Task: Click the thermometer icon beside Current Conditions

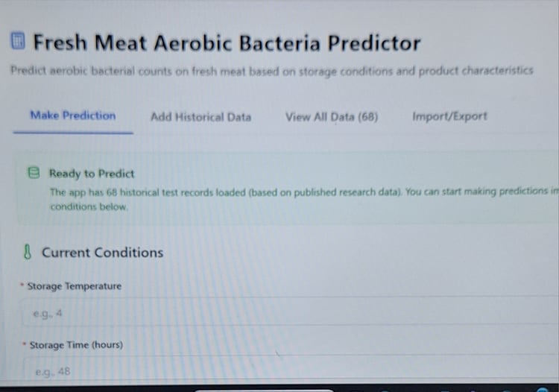Action: coord(28,253)
